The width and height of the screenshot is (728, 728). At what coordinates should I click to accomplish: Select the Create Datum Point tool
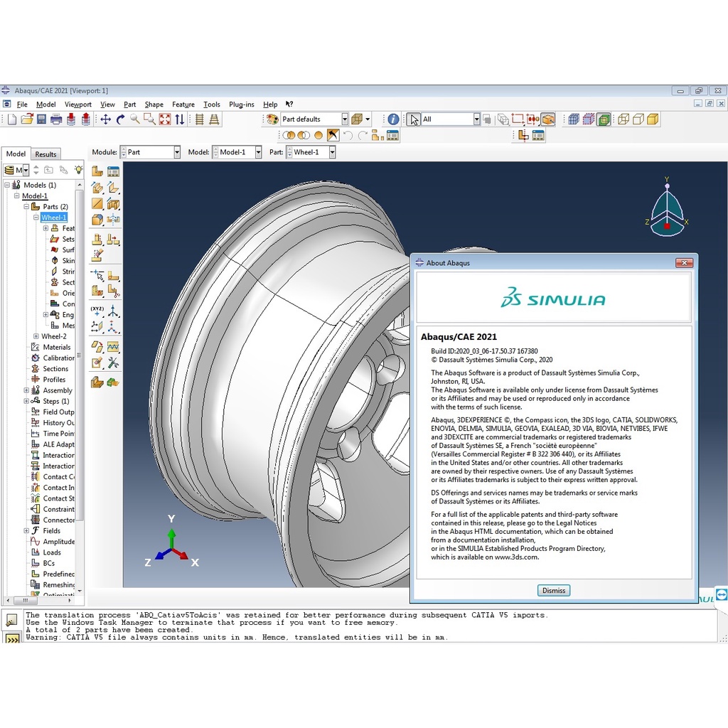point(97,309)
